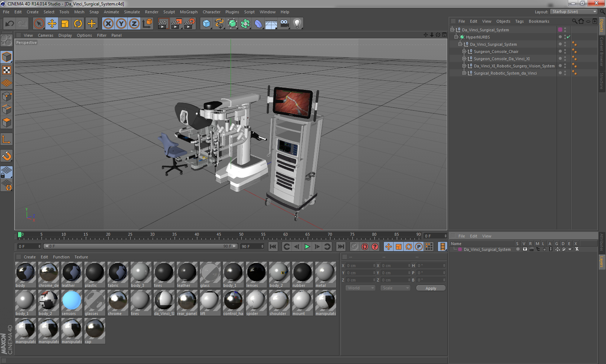Select the Live Selection tool
This screenshot has height=364, width=606.
point(39,24)
